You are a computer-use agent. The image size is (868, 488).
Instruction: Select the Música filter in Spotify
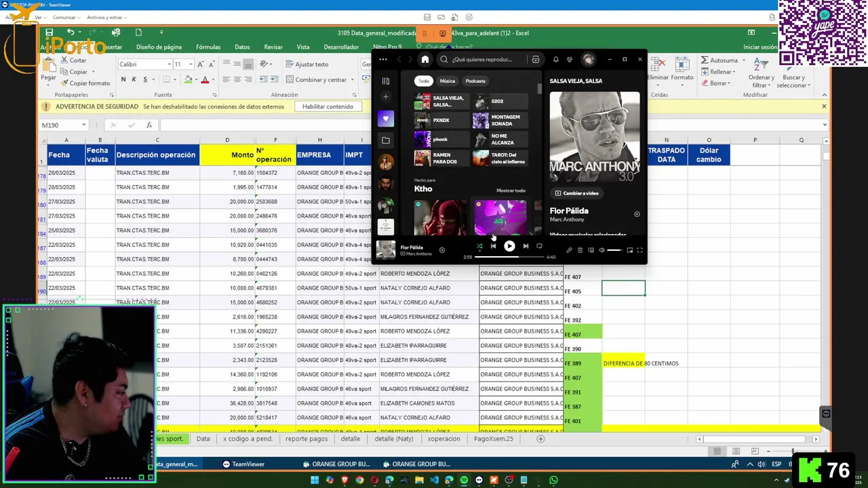pos(448,81)
